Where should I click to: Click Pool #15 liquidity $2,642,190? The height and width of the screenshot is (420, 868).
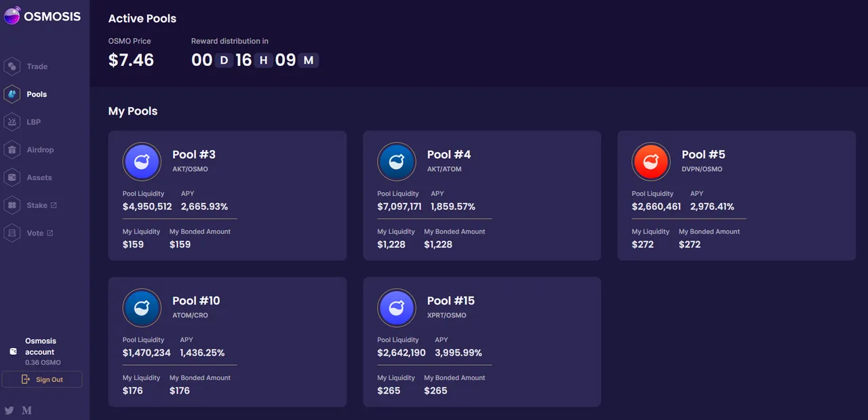coord(401,353)
